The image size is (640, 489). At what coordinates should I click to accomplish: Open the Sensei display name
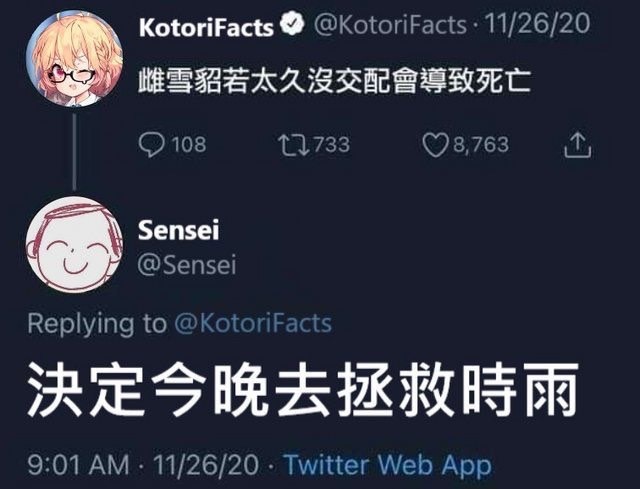click(179, 230)
